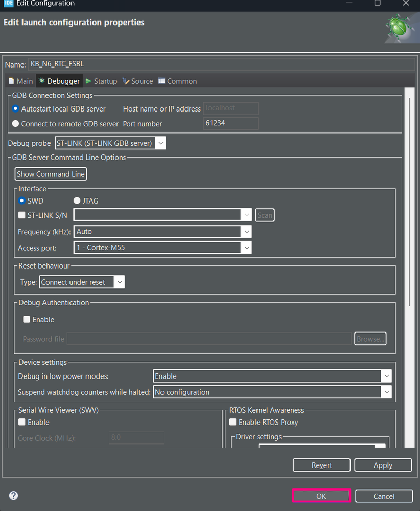Viewport: 420px width, 511px height.
Task: Click the Show Command Line button
Action: [x=51, y=174]
